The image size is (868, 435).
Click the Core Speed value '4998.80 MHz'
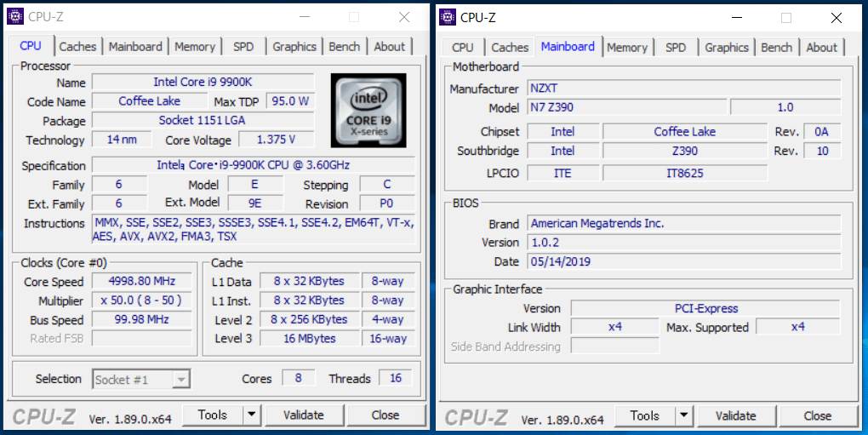(142, 281)
